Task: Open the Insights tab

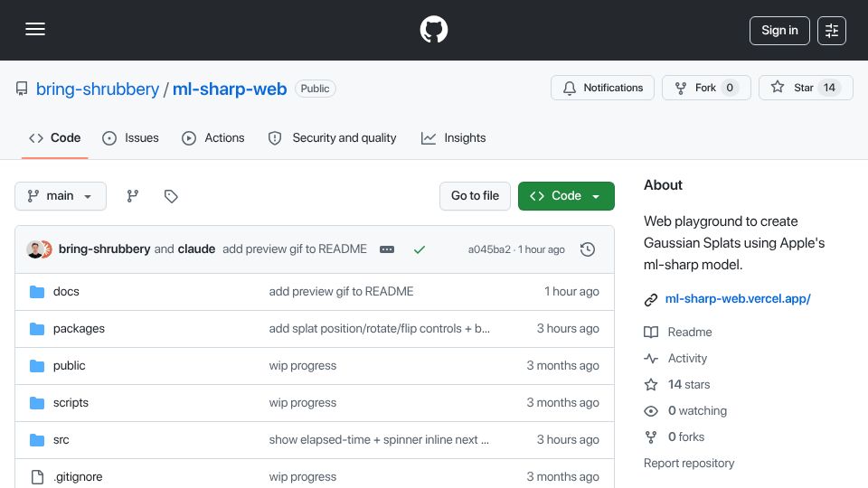Action: point(453,137)
